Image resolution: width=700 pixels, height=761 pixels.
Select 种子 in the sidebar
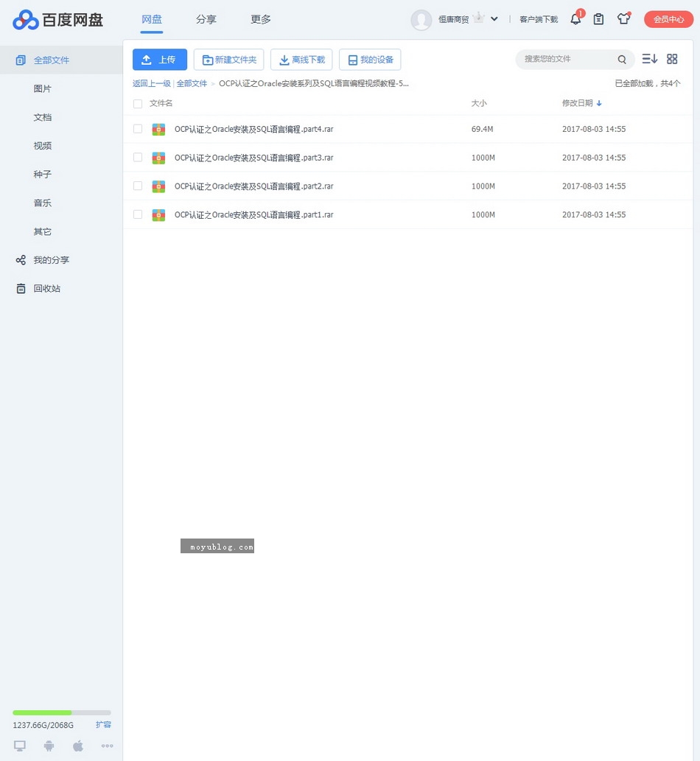coord(42,175)
